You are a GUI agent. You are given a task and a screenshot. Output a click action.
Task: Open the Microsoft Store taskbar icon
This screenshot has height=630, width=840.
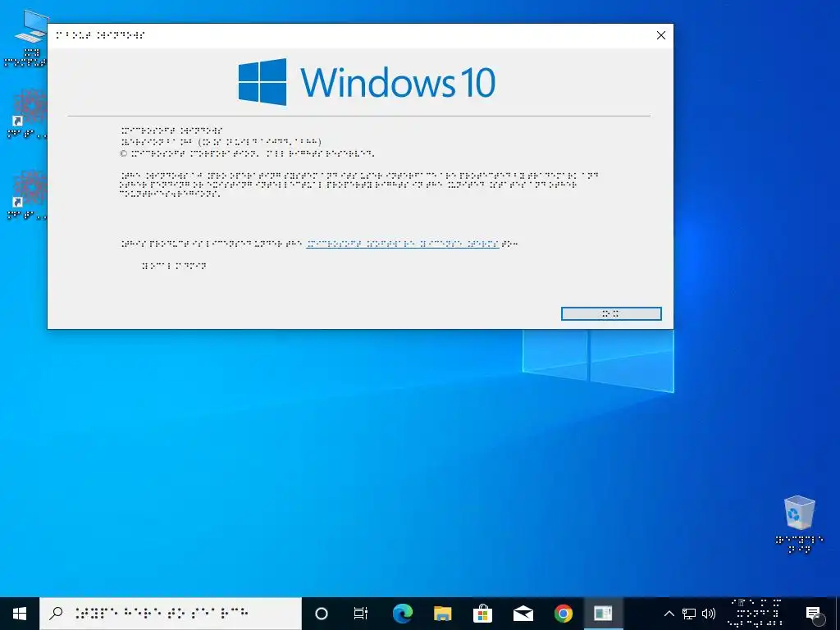pyautogui.click(x=482, y=614)
